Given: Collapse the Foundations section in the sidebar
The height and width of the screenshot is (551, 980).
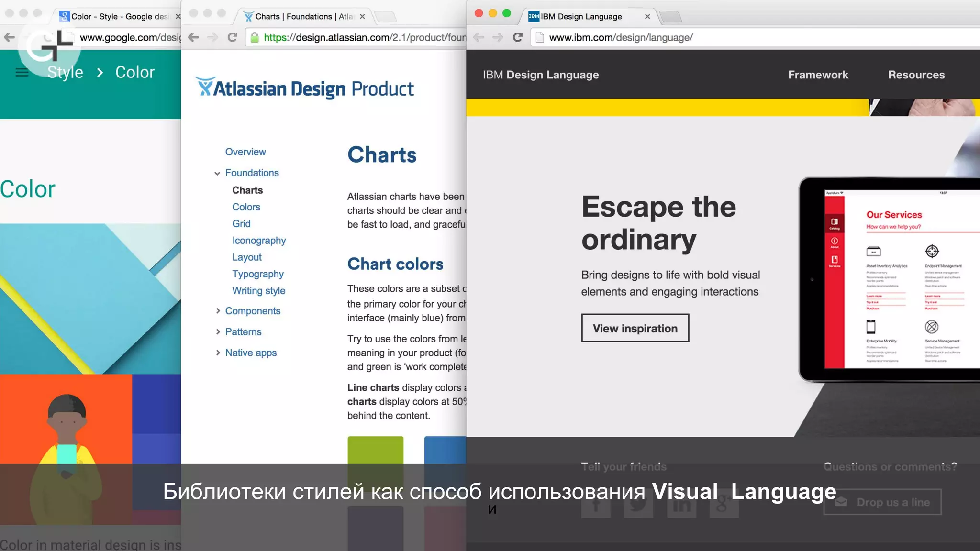Looking at the screenshot, I should click(217, 173).
